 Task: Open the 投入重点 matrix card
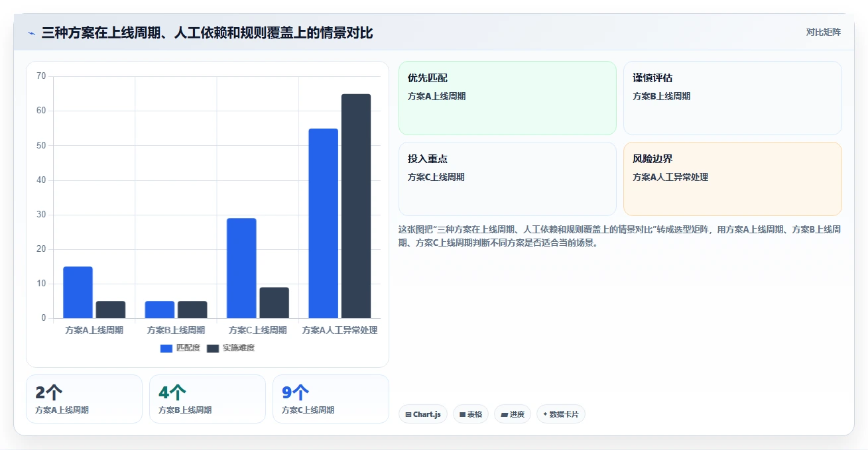tap(507, 179)
